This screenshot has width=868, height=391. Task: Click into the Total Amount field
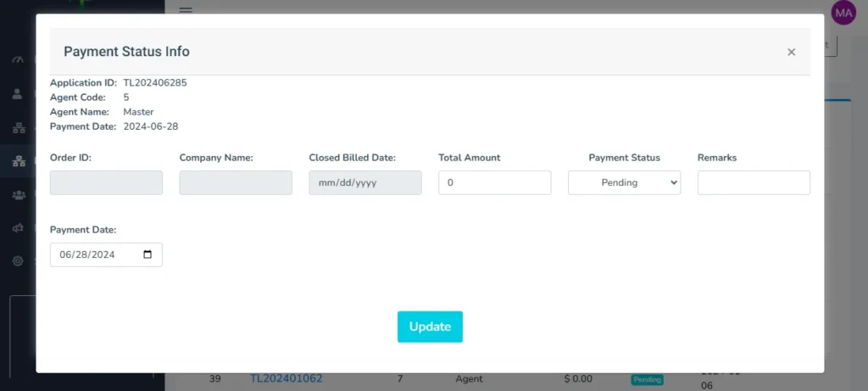(494, 182)
